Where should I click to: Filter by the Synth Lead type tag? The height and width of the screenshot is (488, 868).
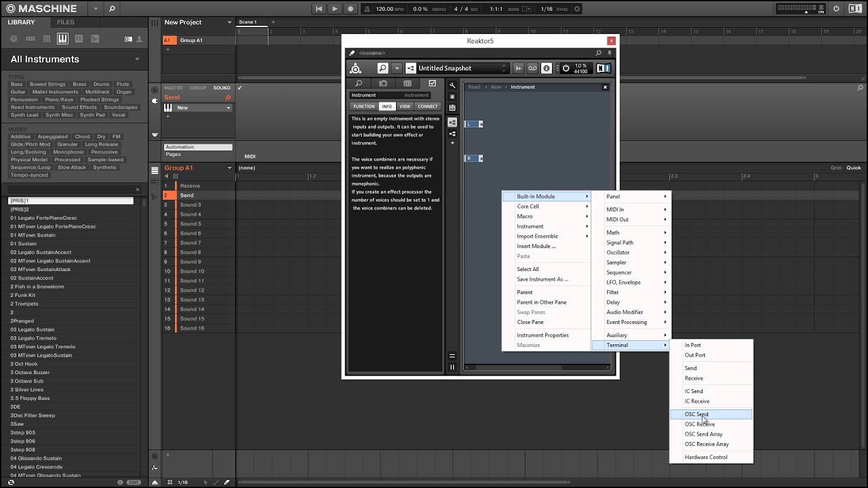coord(24,115)
